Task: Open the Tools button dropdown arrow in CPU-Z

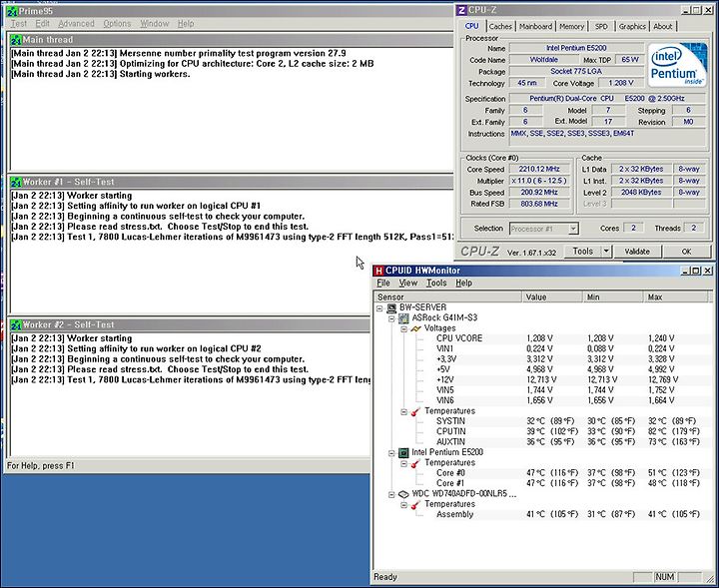Action: tap(606, 252)
